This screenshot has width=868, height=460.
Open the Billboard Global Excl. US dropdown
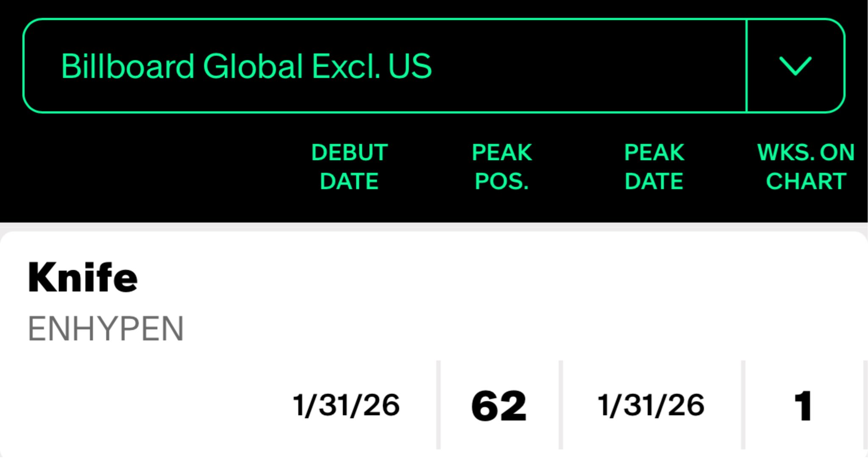click(246, 66)
